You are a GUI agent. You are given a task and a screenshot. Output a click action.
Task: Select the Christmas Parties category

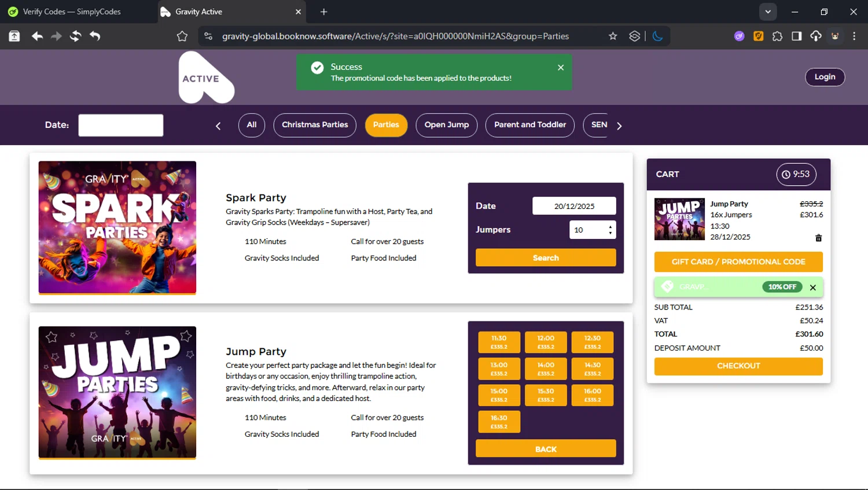315,125
